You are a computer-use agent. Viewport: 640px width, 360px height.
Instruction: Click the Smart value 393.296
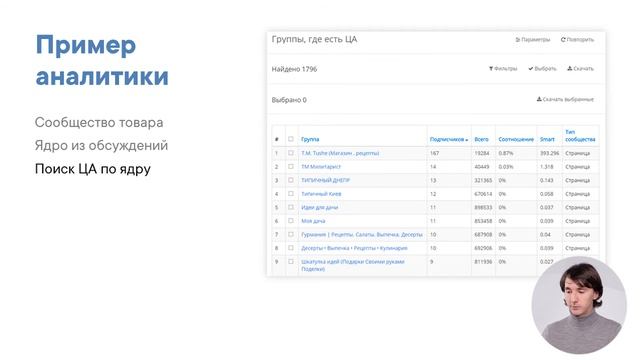coord(549,153)
